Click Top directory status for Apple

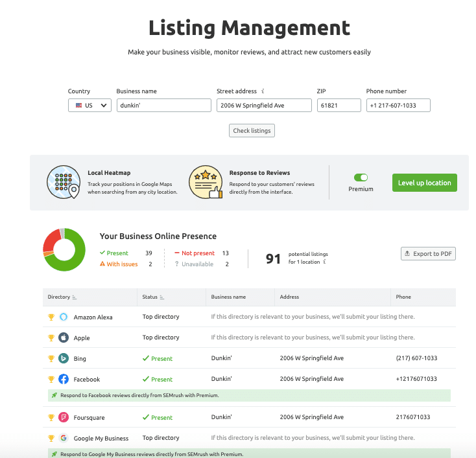(161, 338)
